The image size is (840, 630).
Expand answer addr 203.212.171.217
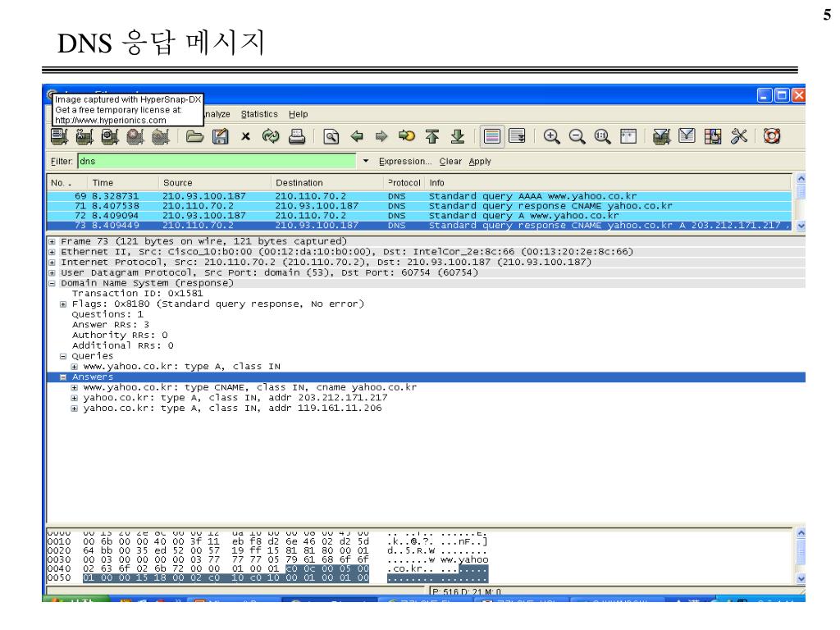(x=75, y=398)
